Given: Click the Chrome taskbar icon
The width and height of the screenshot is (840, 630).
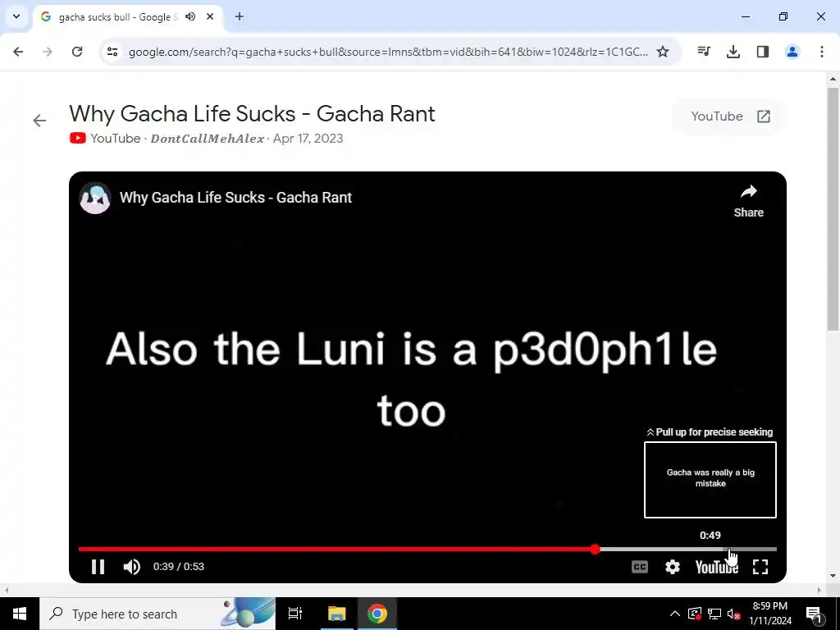Looking at the screenshot, I should [x=377, y=614].
